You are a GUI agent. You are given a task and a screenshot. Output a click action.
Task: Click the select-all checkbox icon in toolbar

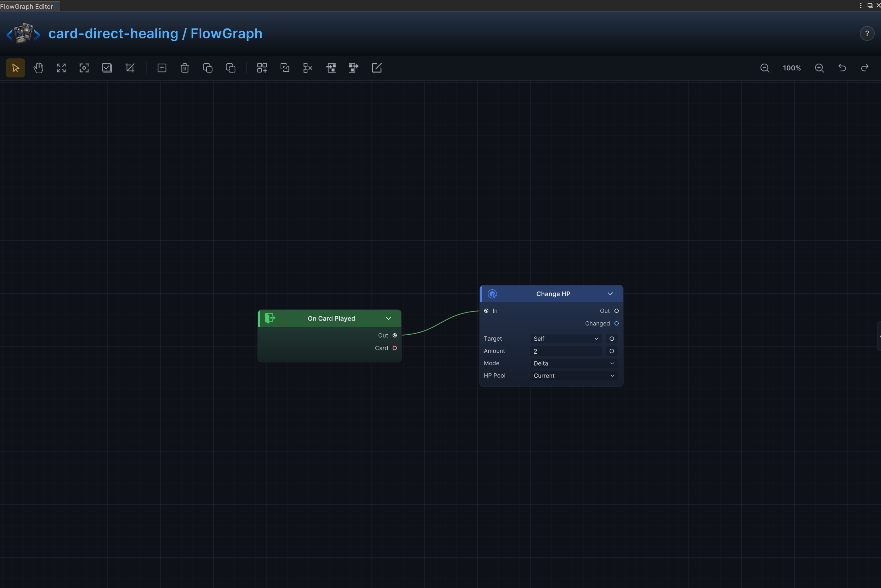click(107, 68)
